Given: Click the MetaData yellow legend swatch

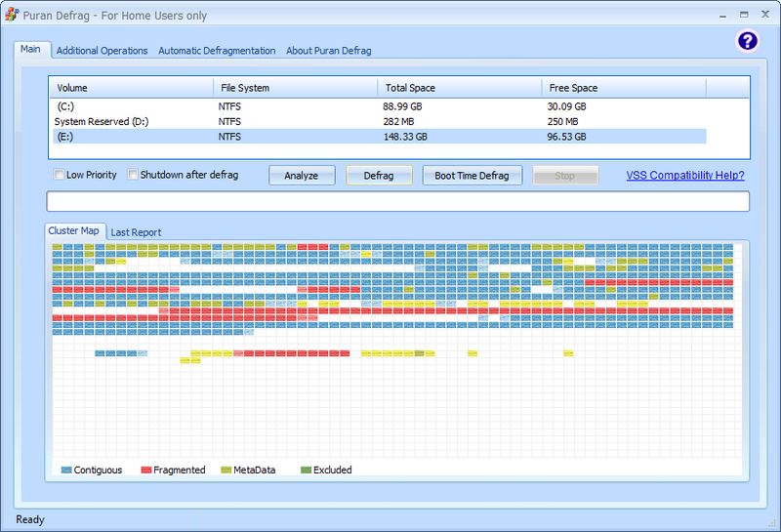Looking at the screenshot, I should point(226,471).
